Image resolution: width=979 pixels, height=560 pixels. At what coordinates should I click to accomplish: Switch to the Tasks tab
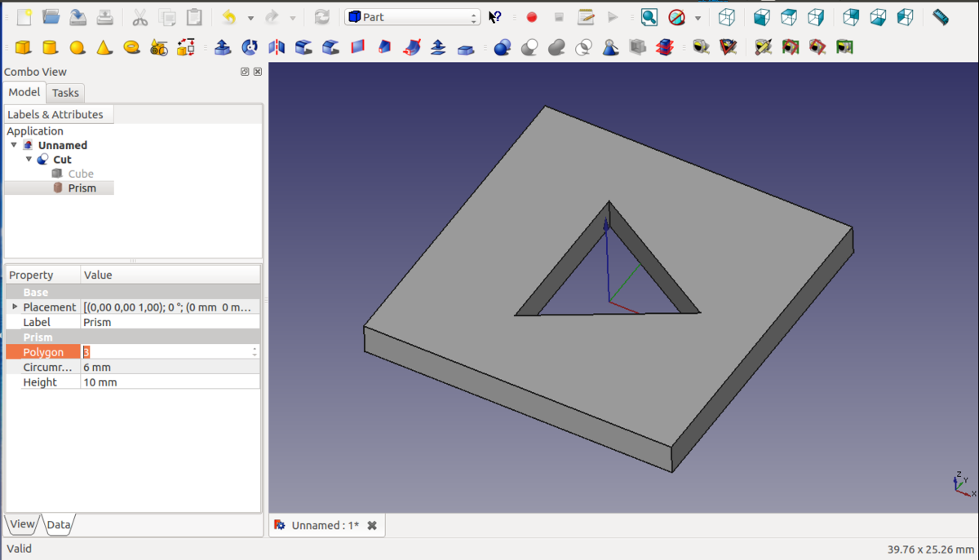[65, 93]
